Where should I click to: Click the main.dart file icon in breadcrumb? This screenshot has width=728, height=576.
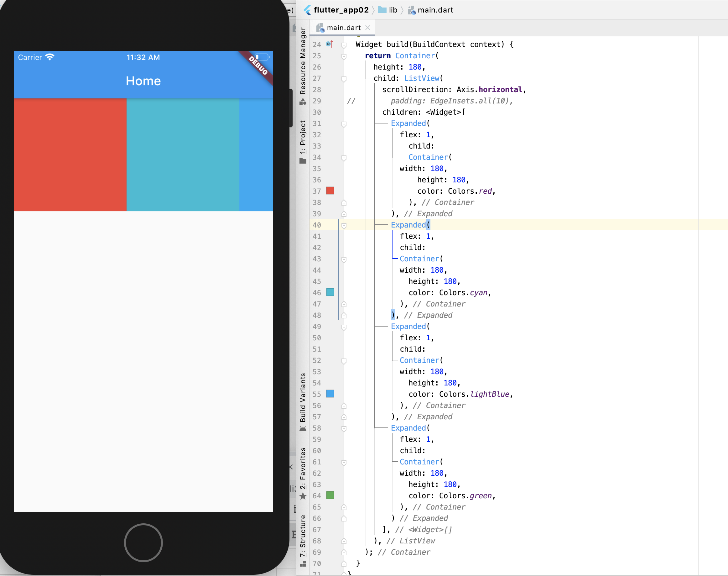tap(412, 10)
